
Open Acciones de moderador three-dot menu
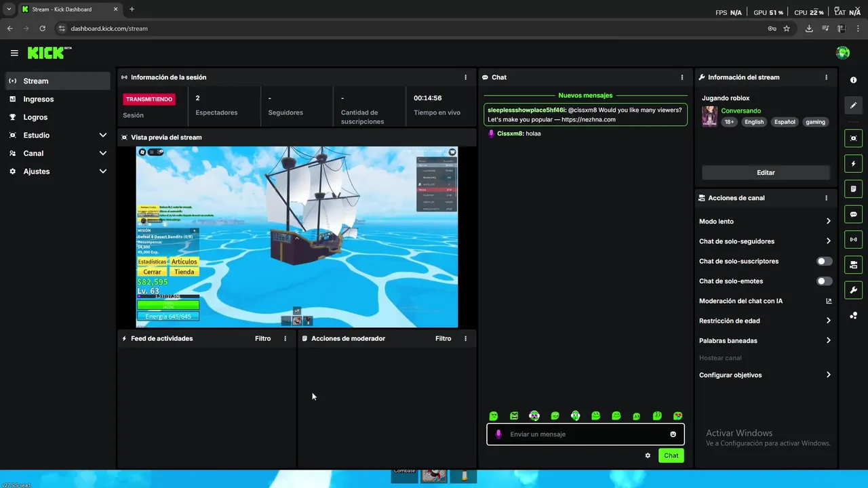coord(465,338)
